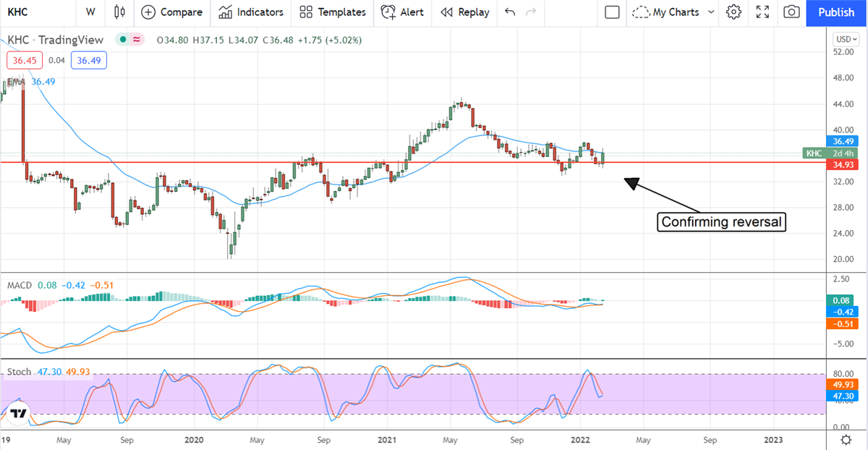Click the pink approximation data icon
Viewport: 868px width, 450px height.
[137, 40]
